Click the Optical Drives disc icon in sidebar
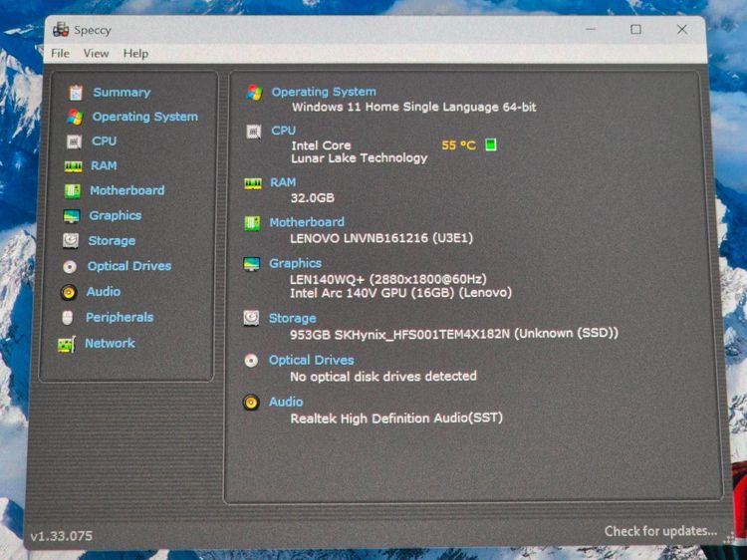Screen dimensions: 747x560 tap(70, 266)
